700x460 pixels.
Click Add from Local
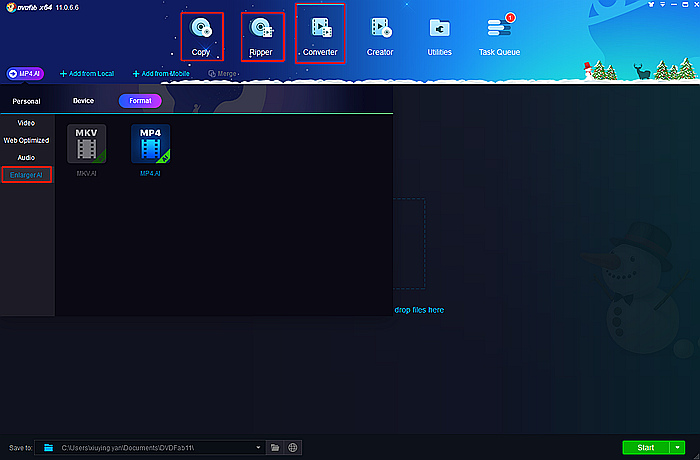click(x=86, y=74)
